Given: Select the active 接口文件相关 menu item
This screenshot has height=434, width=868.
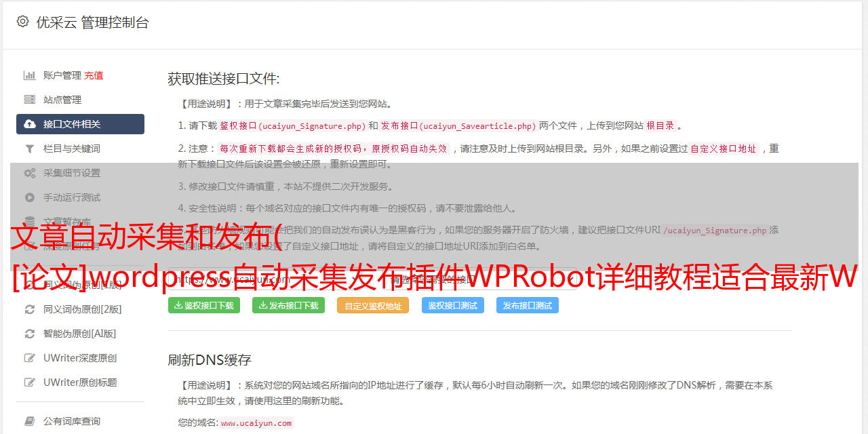Looking at the screenshot, I should 80,124.
